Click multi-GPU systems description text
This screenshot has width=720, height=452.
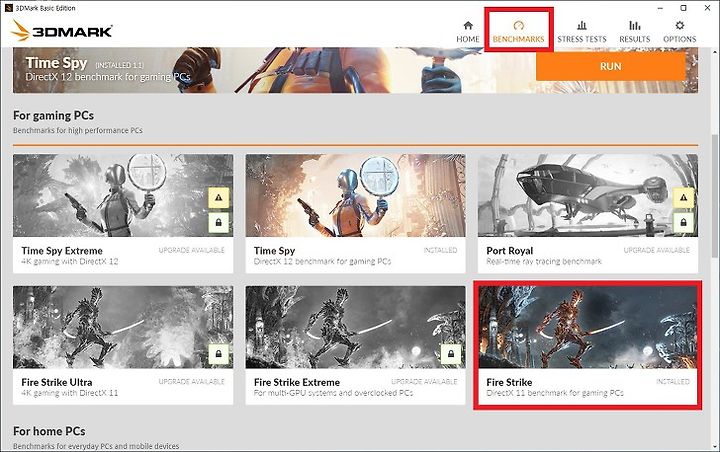pyautogui.click(x=333, y=393)
